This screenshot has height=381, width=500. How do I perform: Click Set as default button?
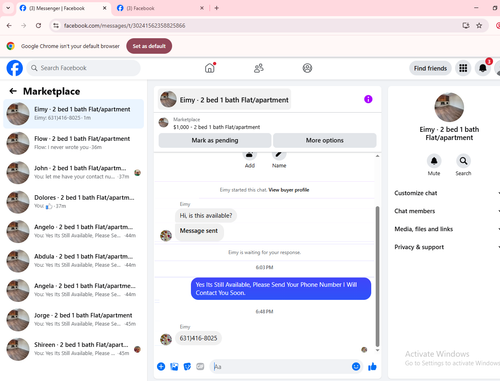(x=149, y=46)
